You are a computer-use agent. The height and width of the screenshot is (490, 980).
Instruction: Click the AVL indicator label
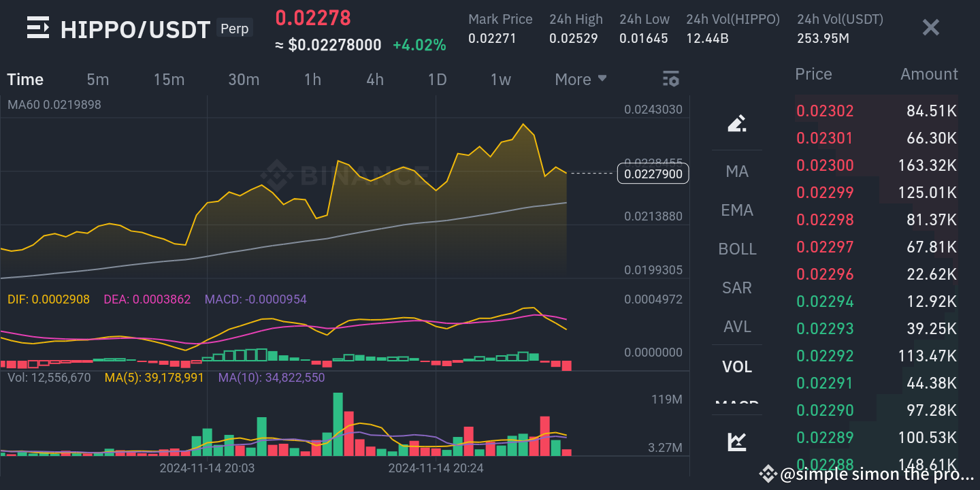(737, 326)
